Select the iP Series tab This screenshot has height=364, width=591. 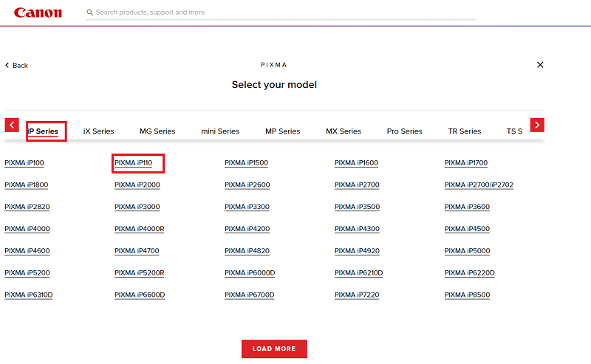pos(43,131)
